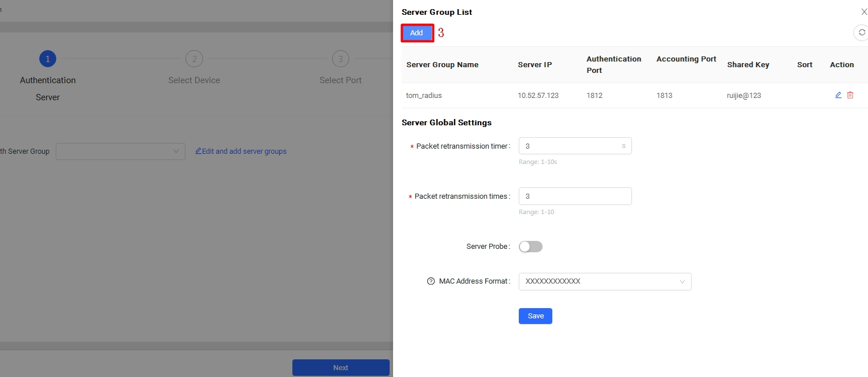Select the tom_radius row name
Viewport: 868px width, 377px height.
point(424,96)
